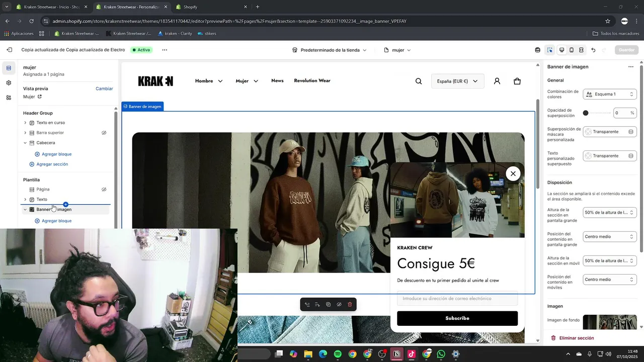
Task: Click the search icon in store header
Action: pyautogui.click(x=418, y=81)
